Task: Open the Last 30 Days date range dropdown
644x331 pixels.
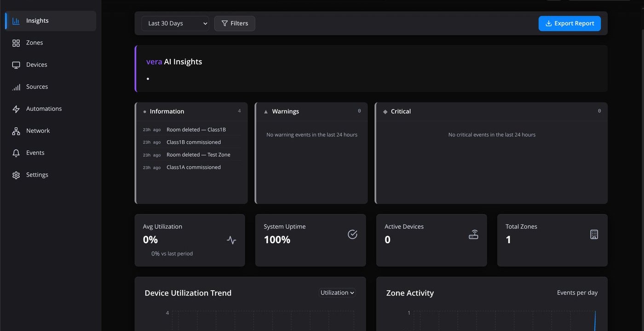Action: click(175, 23)
